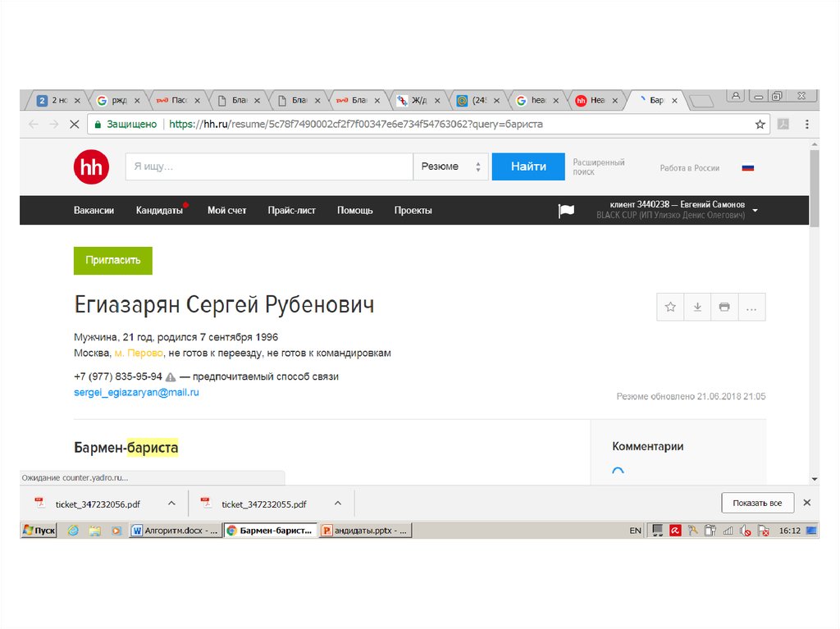Click the flag icon in navigation bar

coord(566,211)
